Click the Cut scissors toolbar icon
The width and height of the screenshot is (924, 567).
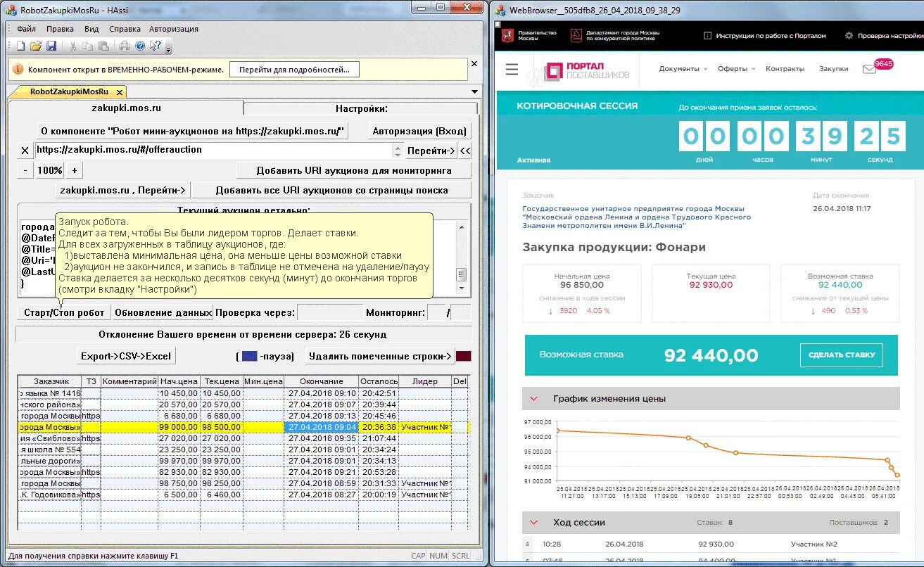click(72, 46)
